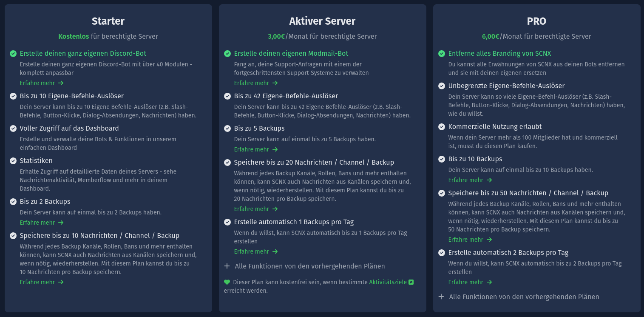
Task: Click checkmark icon beside 'Bis zu 10 Backups'
Action: [x=442, y=159]
